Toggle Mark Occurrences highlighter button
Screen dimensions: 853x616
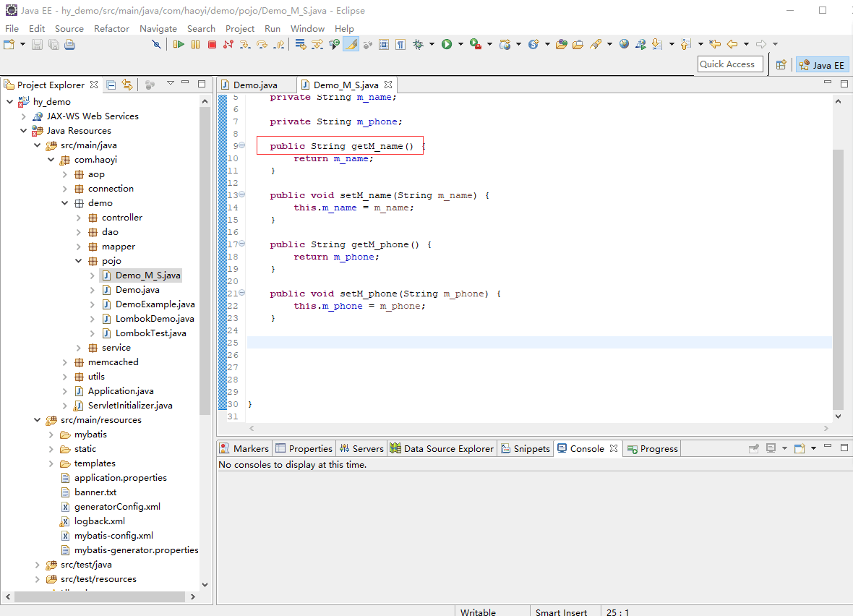coord(351,44)
